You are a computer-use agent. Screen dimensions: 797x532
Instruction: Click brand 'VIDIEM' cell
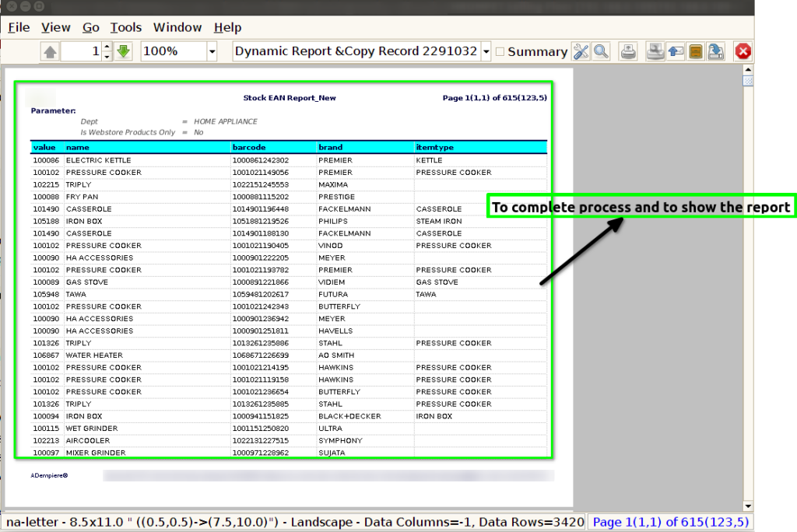tap(332, 282)
